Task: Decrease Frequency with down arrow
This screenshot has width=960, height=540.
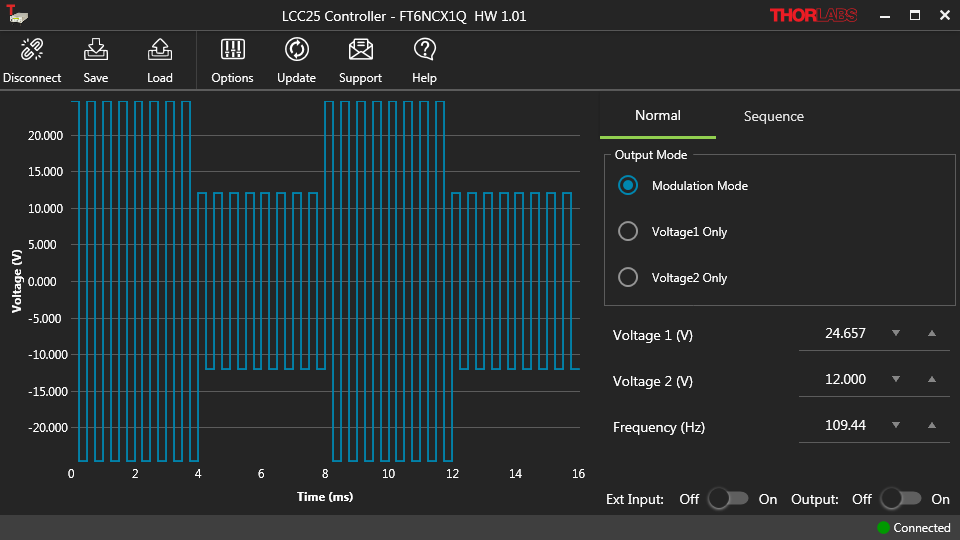Action: pyautogui.click(x=896, y=426)
